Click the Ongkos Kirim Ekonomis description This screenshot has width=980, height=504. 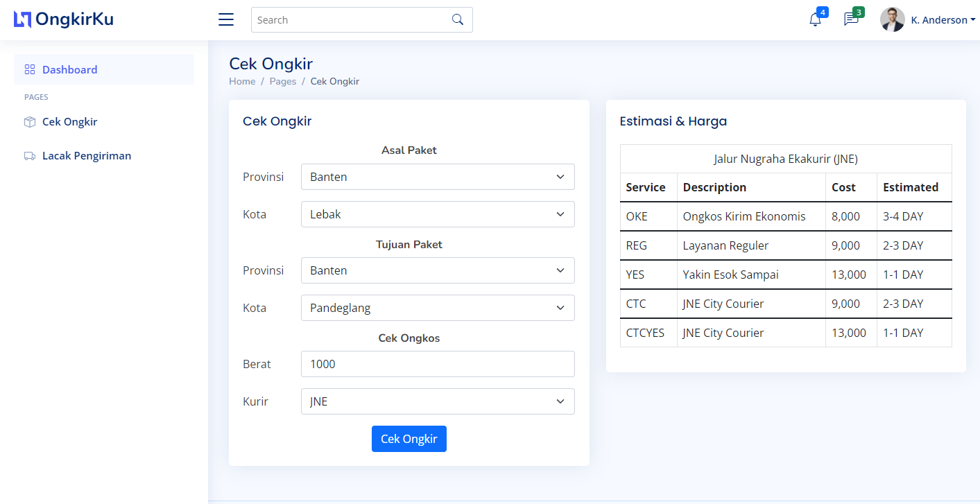pos(744,216)
